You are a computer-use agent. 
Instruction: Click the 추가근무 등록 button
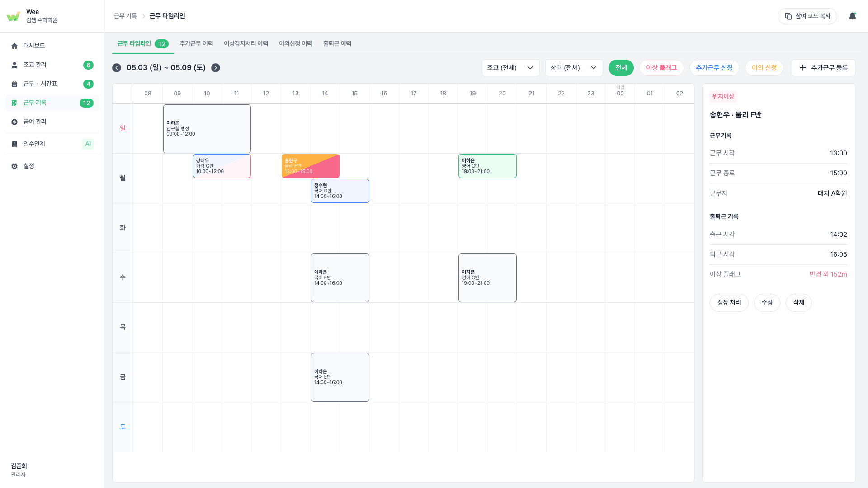tap(823, 68)
